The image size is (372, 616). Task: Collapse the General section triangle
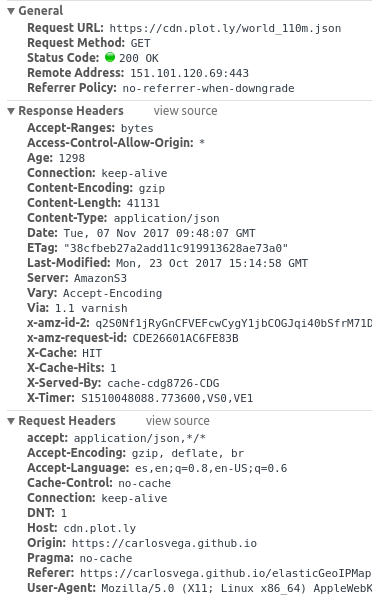pos(11,11)
